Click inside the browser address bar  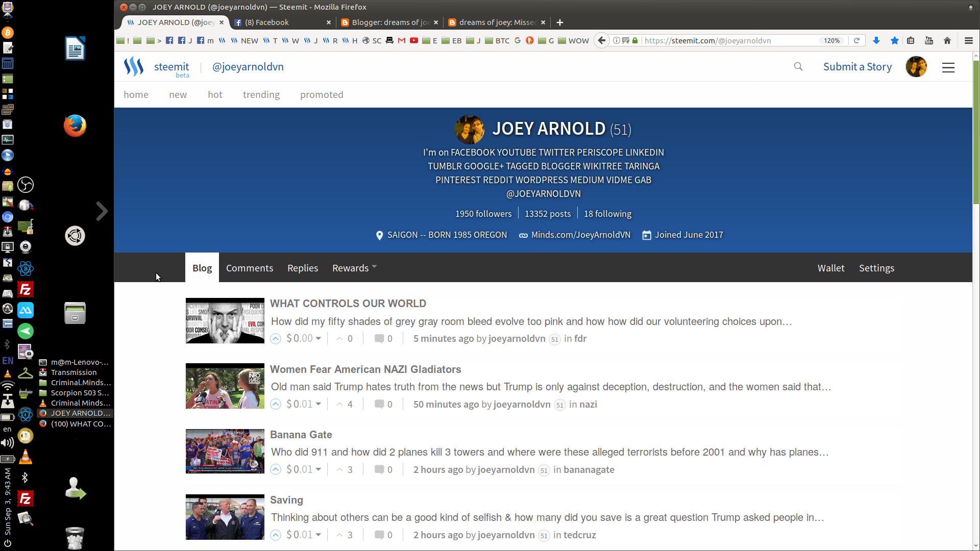coord(740,40)
